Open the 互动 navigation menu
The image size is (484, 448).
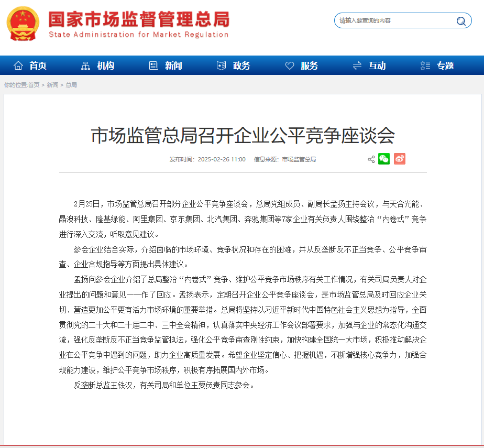pyautogui.click(x=377, y=65)
